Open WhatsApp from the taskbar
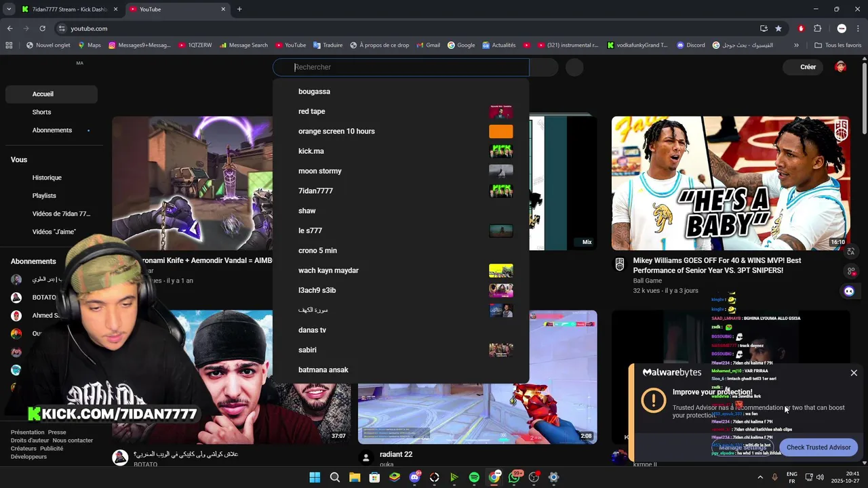This screenshot has height=488, width=868. click(514, 477)
